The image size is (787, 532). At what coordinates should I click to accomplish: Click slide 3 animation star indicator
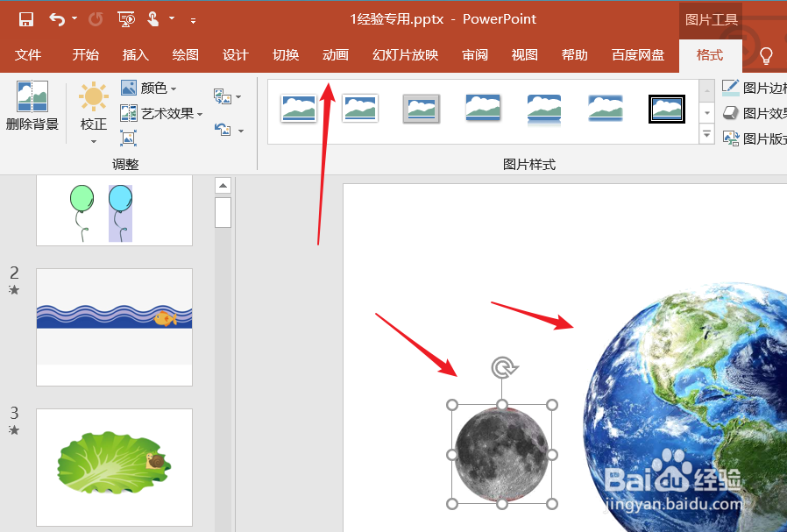(14, 430)
